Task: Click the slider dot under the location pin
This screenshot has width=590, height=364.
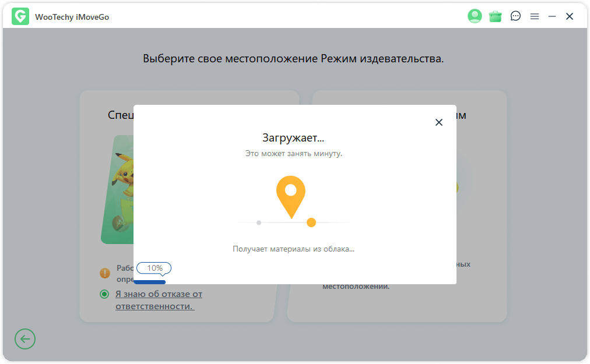Action: coord(311,222)
